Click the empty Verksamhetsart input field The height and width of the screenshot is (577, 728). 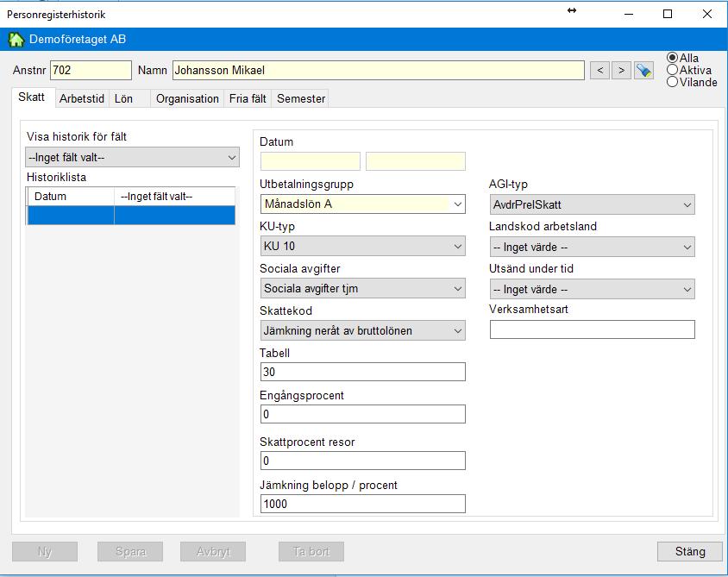pos(592,329)
